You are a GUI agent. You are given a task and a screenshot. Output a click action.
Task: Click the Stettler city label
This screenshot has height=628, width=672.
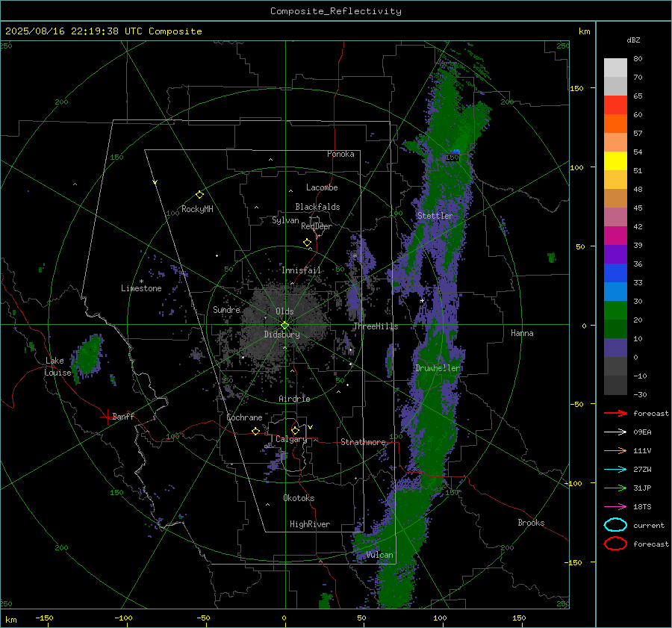click(x=435, y=216)
